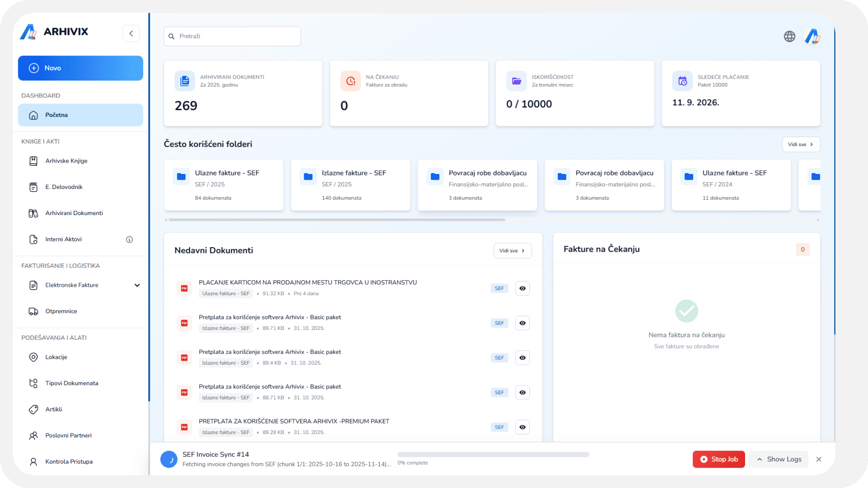Open the language globe icon
The image size is (868, 488).
[x=789, y=36]
